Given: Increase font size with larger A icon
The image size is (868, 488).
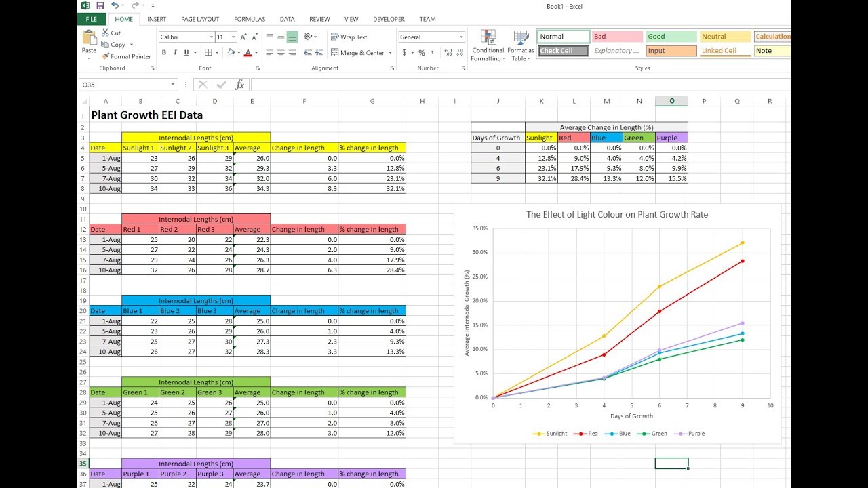Looking at the screenshot, I should 245,37.
